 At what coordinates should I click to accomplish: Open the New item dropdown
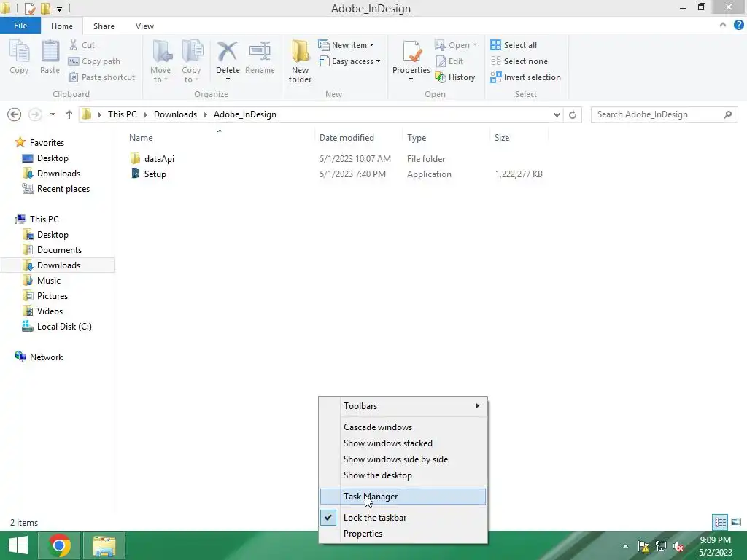tap(346, 45)
